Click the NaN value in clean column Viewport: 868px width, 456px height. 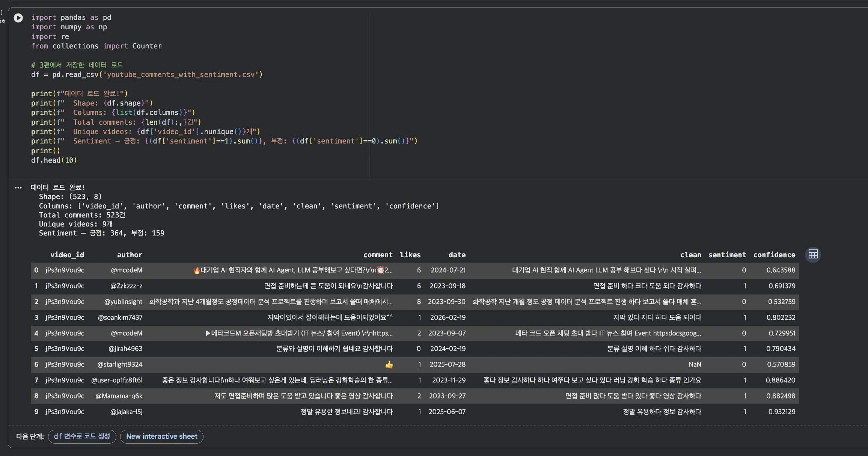pos(695,364)
